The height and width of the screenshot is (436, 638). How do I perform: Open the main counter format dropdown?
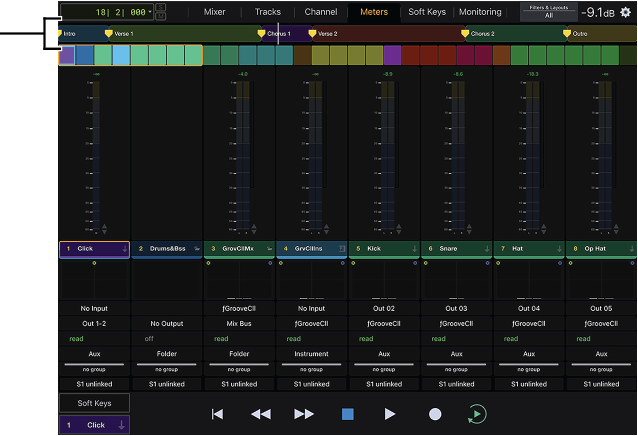[x=150, y=12]
